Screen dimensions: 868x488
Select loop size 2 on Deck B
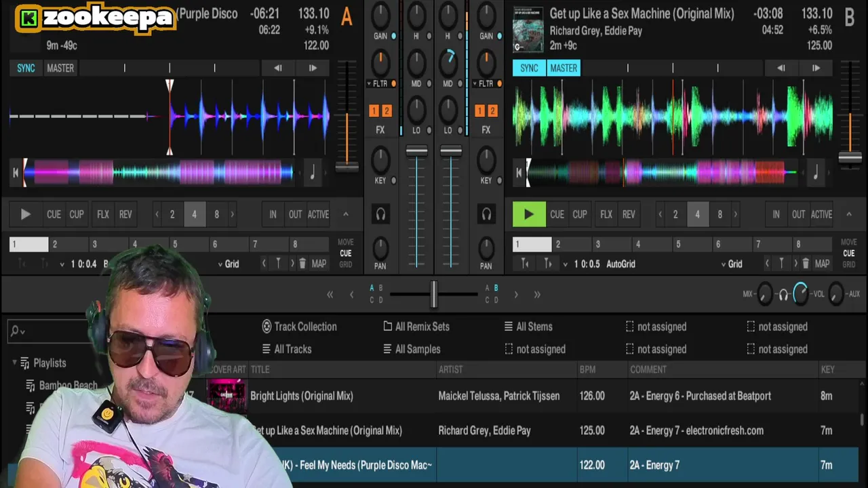coord(675,214)
